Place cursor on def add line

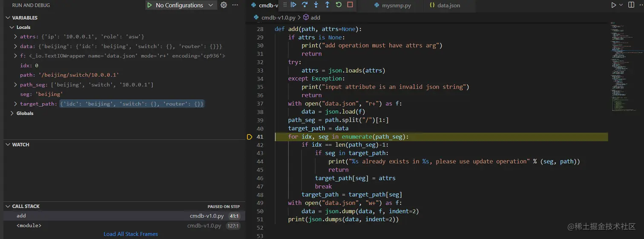point(318,29)
